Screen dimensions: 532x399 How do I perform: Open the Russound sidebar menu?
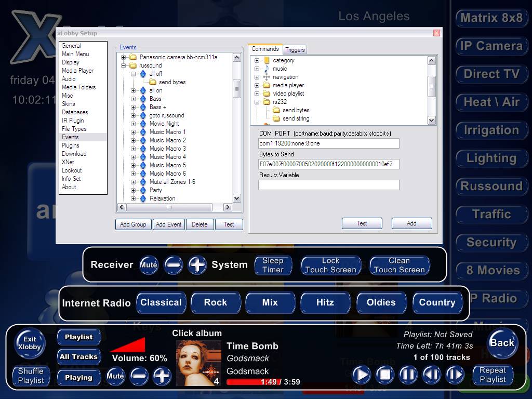[491, 186]
